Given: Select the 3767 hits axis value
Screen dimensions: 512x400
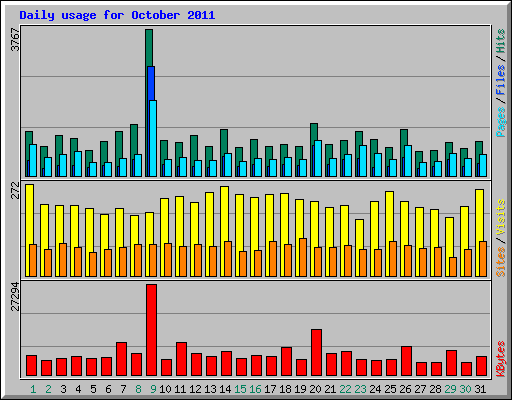Looking at the screenshot, I should [x=15, y=39].
